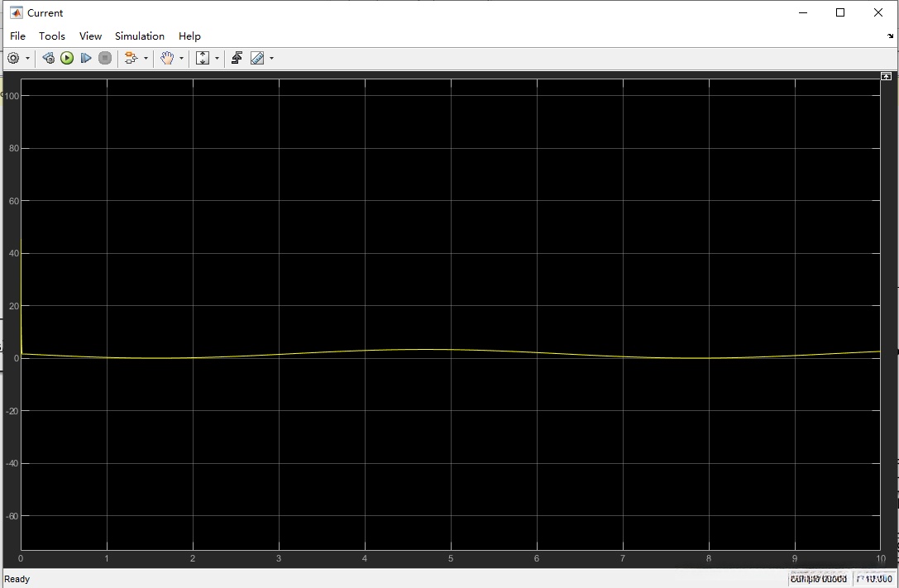The height and width of the screenshot is (588, 899).
Task: Scale Y-axis limits button
Action: point(203,58)
